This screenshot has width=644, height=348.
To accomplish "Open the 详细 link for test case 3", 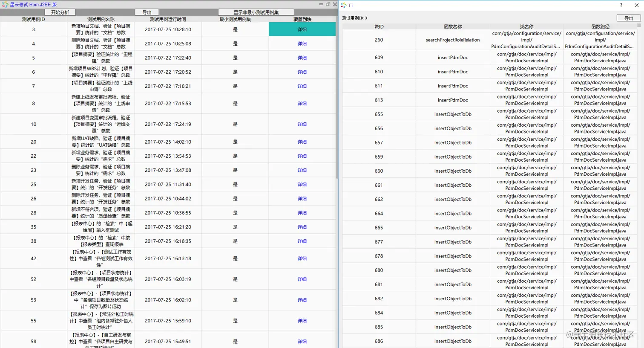I will pos(302,29).
